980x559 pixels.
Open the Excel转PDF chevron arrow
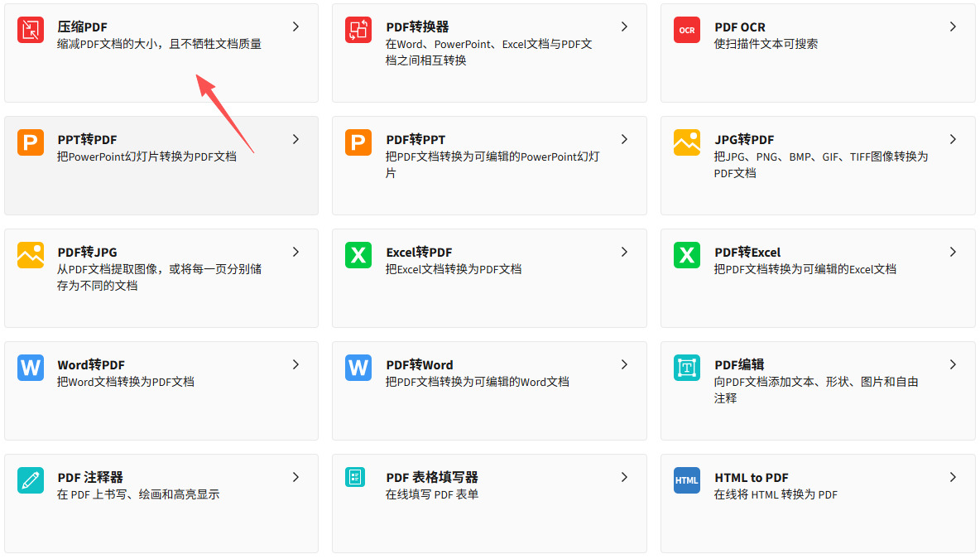pyautogui.click(x=624, y=252)
